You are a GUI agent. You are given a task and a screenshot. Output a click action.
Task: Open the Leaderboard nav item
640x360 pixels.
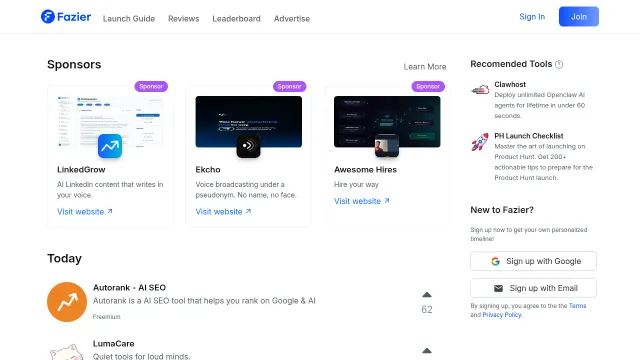pos(236,19)
